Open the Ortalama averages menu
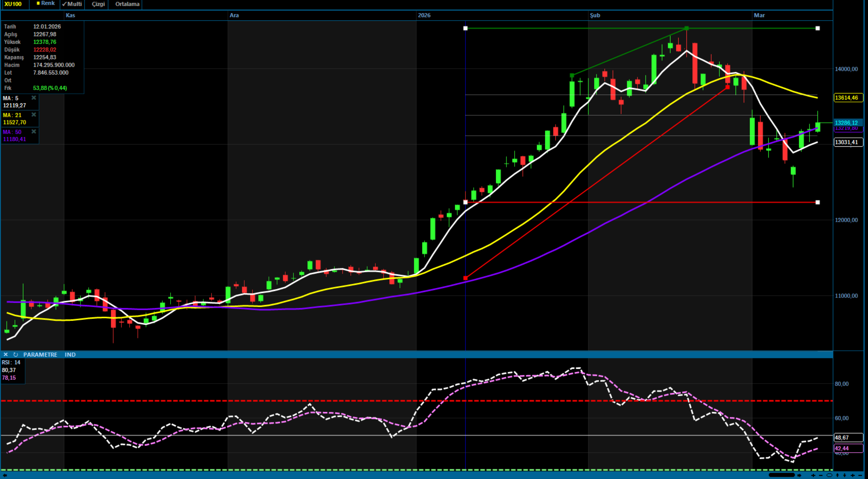The width and height of the screenshot is (868, 479). pyautogui.click(x=127, y=4)
